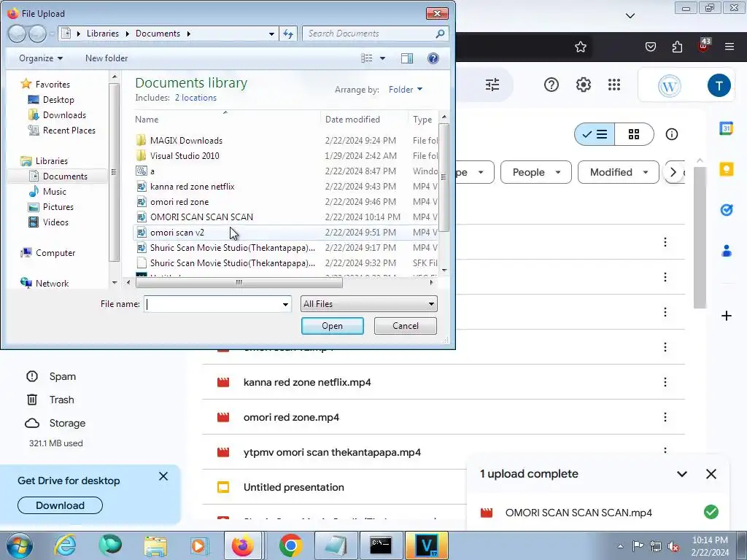Expand the address bar history dropdown arrow

[271, 34]
